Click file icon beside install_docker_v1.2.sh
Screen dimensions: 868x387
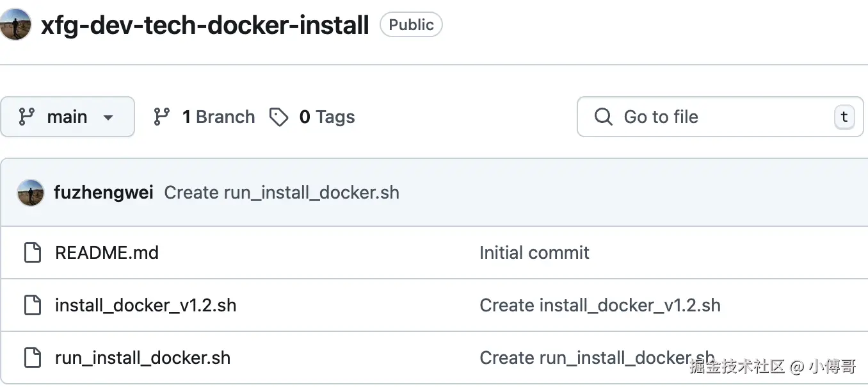tap(33, 305)
